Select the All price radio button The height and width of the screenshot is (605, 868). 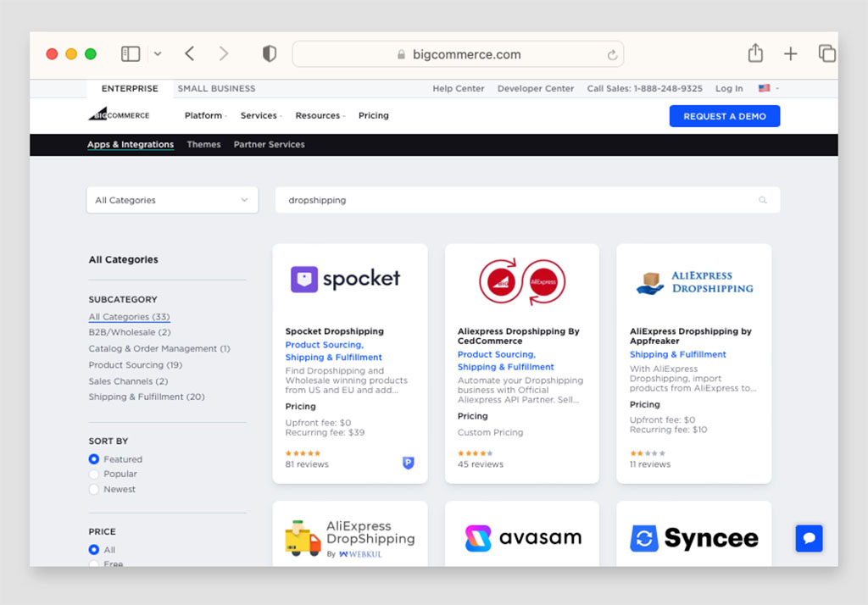coord(94,550)
